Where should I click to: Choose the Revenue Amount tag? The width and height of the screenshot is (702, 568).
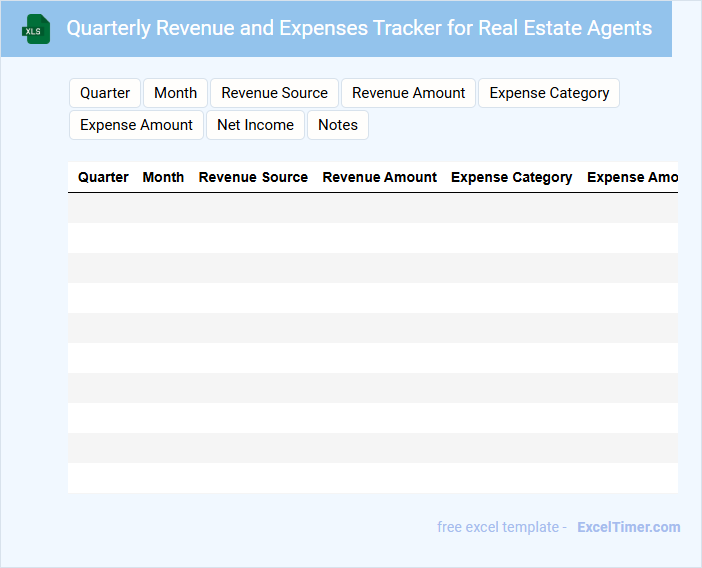click(x=408, y=93)
